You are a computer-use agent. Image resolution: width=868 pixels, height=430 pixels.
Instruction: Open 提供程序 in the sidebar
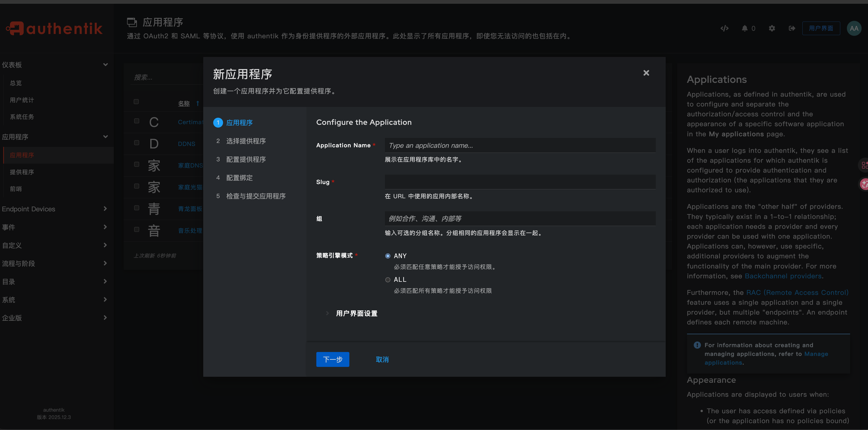click(22, 172)
